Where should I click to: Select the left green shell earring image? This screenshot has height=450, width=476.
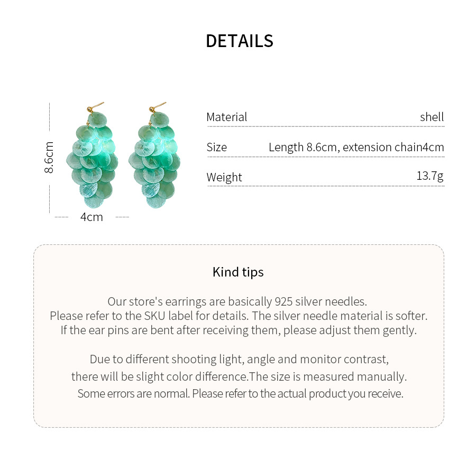[92, 155]
